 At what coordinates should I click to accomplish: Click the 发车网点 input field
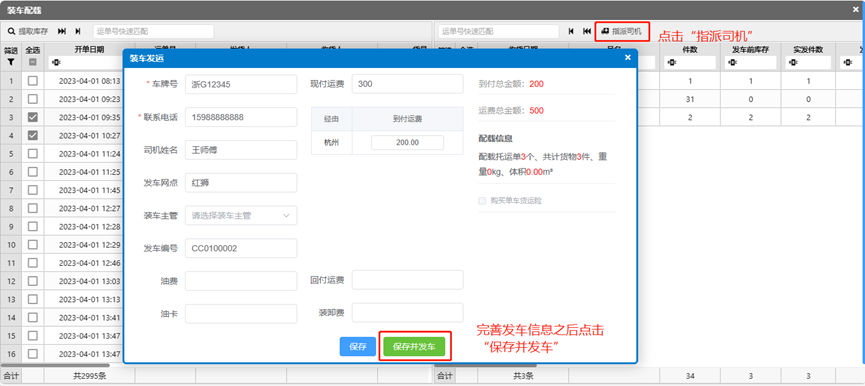point(241,183)
